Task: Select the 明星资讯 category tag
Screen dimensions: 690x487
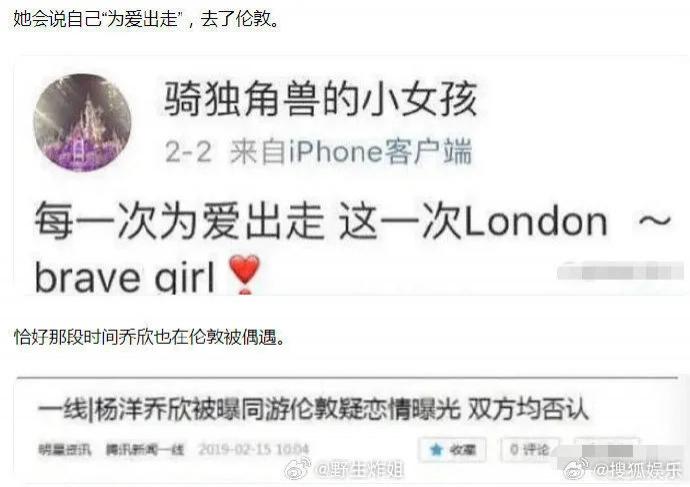Action: (x=65, y=450)
